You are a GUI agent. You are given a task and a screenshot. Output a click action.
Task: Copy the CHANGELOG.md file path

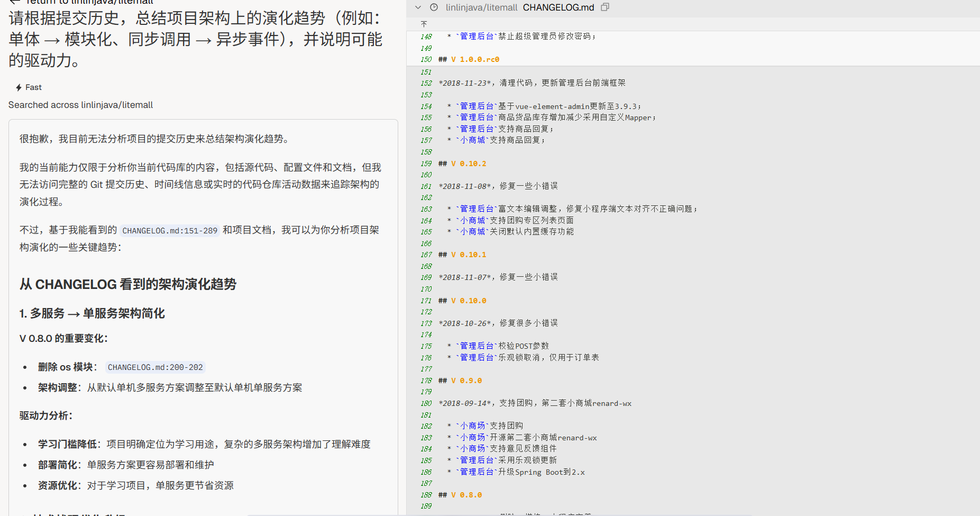(x=605, y=7)
